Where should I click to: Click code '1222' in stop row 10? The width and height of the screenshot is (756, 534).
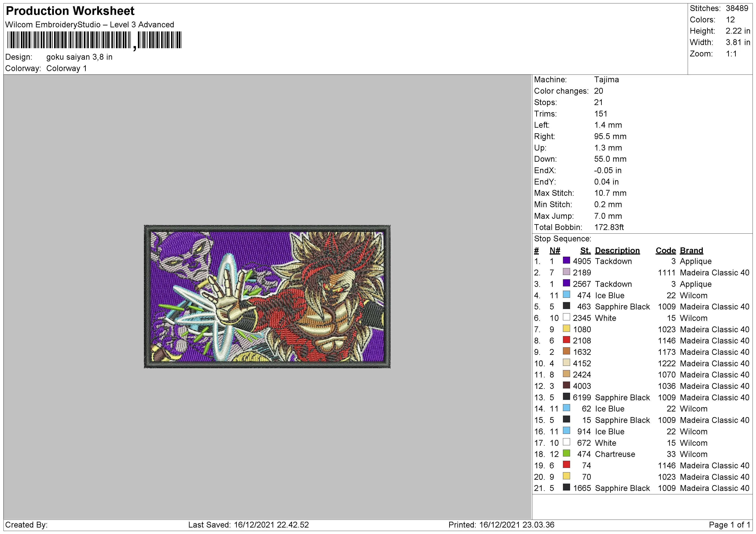(x=667, y=363)
